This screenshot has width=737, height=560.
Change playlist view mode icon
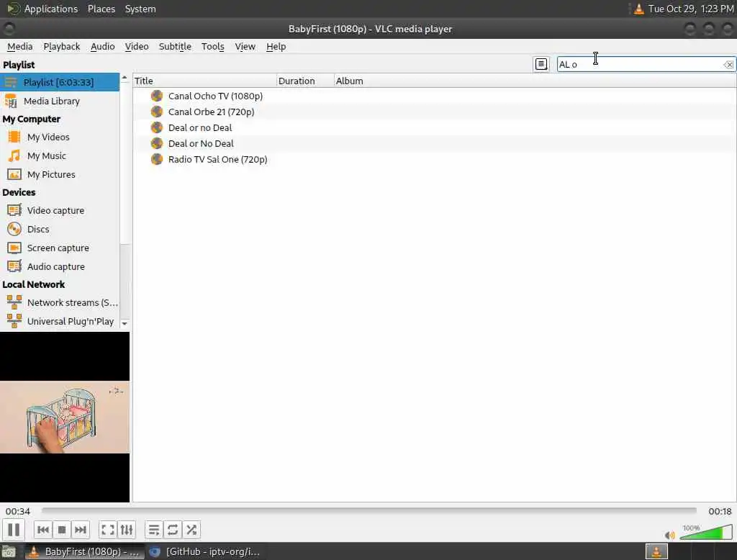click(541, 64)
